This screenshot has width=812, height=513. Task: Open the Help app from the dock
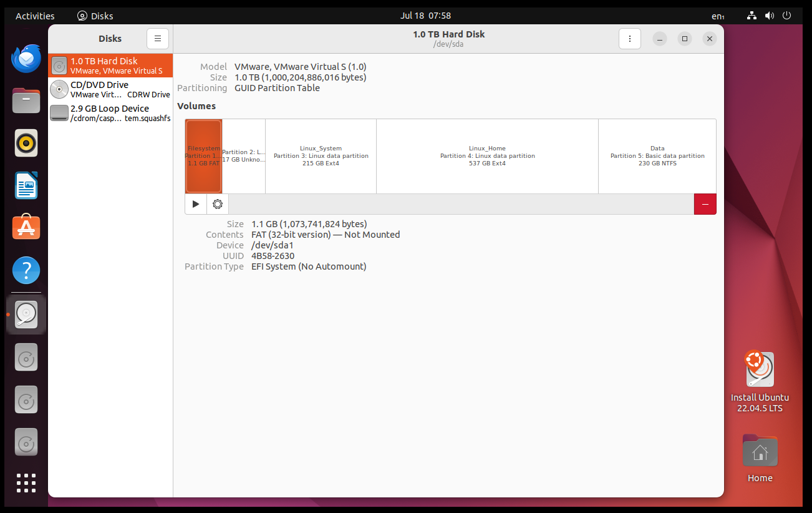pyautogui.click(x=26, y=270)
